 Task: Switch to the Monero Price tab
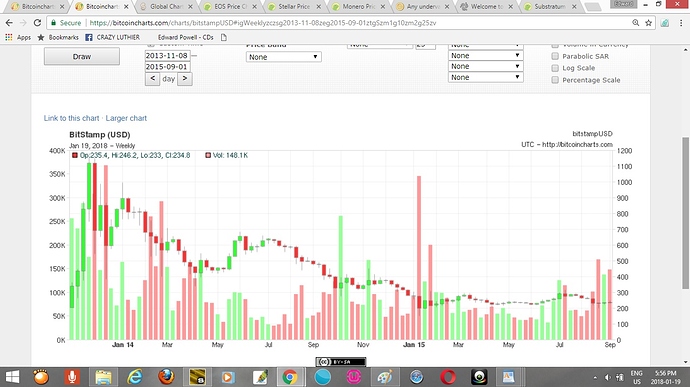pos(358,7)
